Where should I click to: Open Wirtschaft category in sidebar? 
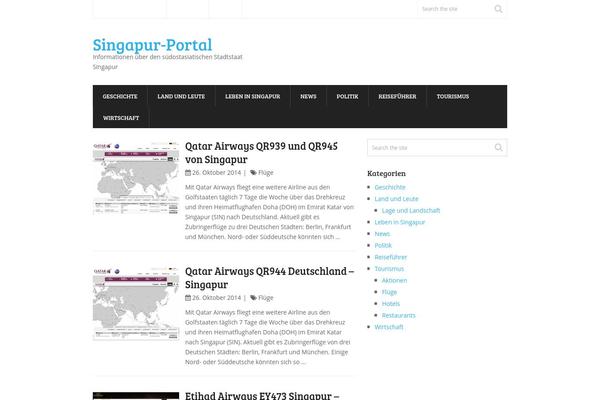[x=389, y=327]
